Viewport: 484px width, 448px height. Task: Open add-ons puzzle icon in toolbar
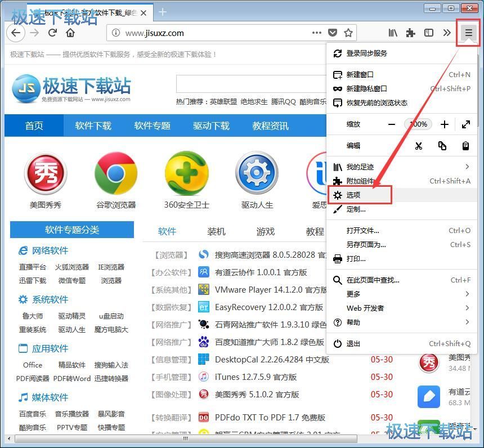coord(410,33)
